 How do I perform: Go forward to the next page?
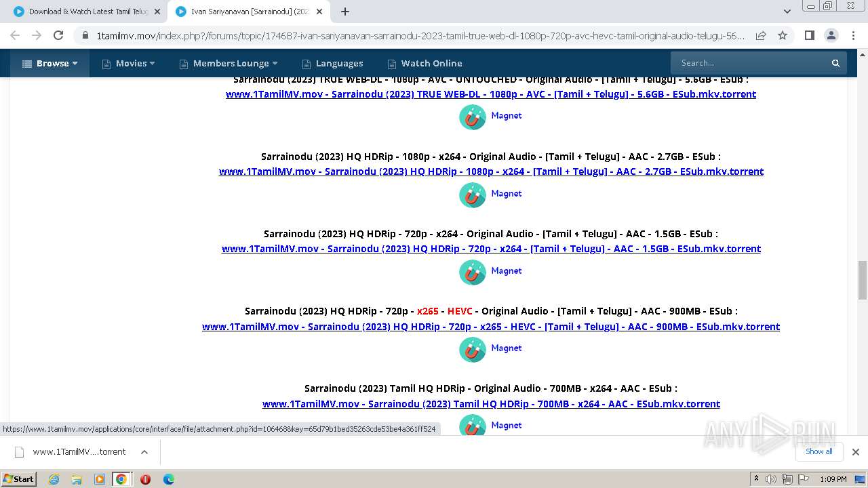pyautogui.click(x=37, y=35)
